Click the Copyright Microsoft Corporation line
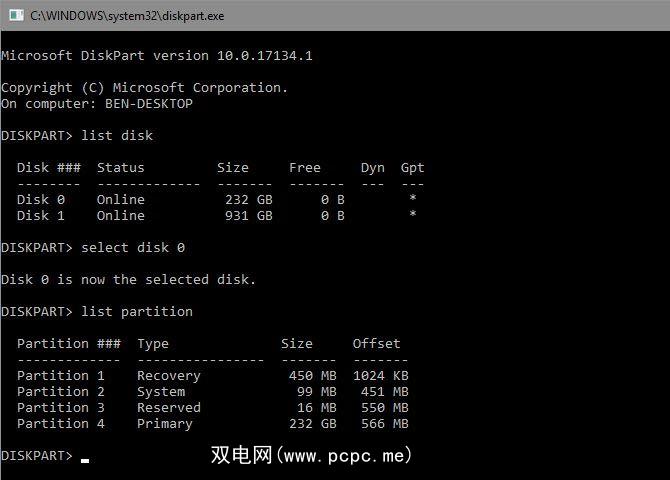This screenshot has height=480, width=670. pos(145,87)
